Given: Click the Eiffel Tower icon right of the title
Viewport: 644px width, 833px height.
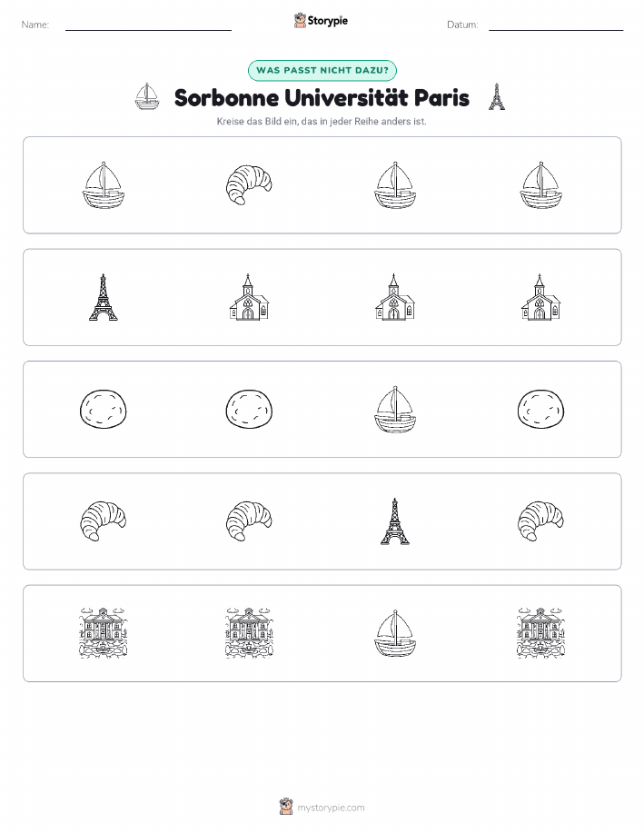Looking at the screenshot, I should pyautogui.click(x=497, y=96).
